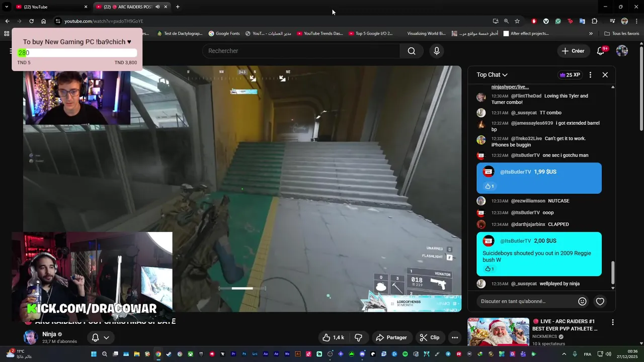Open the taskbar volume control
Viewport: 644px width, 362px height.
coord(608,354)
